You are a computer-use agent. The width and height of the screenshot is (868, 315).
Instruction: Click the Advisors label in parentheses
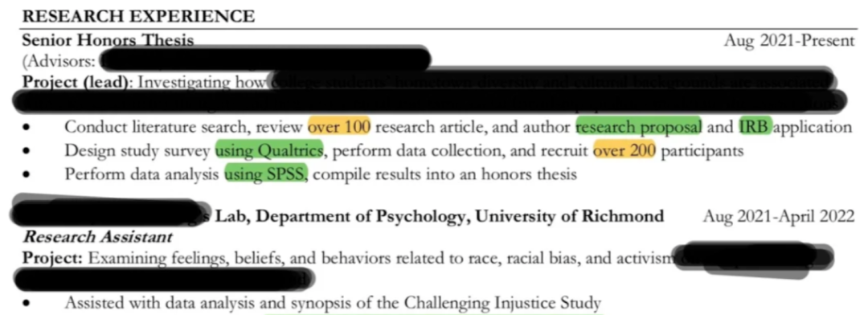pyautogui.click(x=60, y=61)
